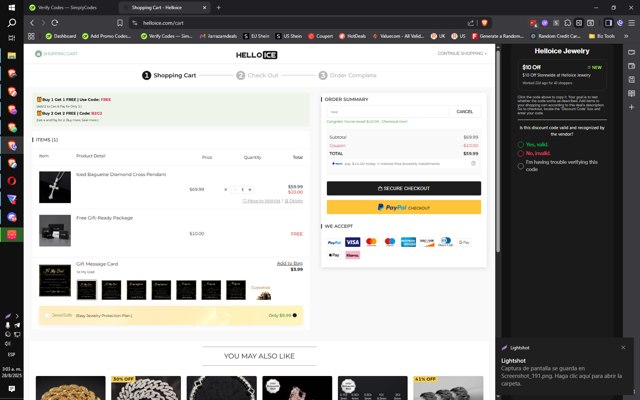Open the Opera browser taskbar icon
The height and width of the screenshot is (400, 640).
coord(11,181)
